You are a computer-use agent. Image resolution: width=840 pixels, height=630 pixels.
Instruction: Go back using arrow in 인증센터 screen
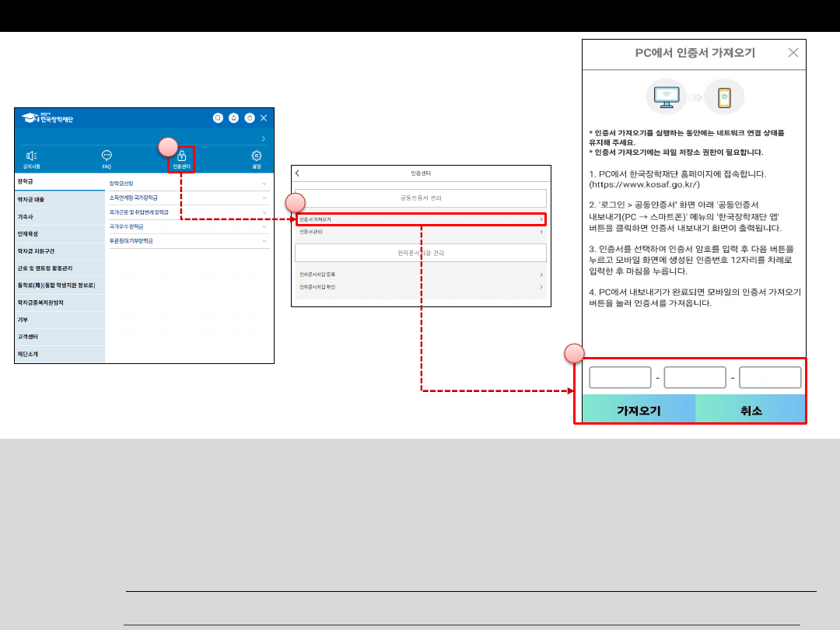click(297, 173)
